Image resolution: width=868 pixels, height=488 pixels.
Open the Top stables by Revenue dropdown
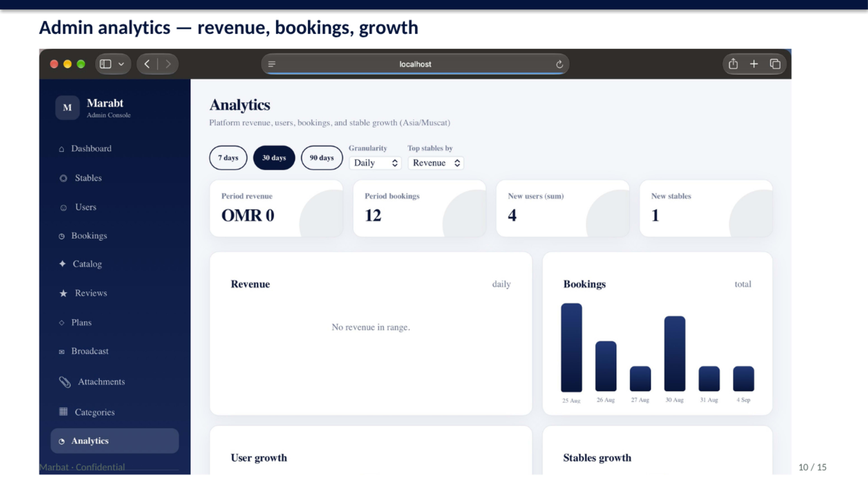click(x=436, y=163)
